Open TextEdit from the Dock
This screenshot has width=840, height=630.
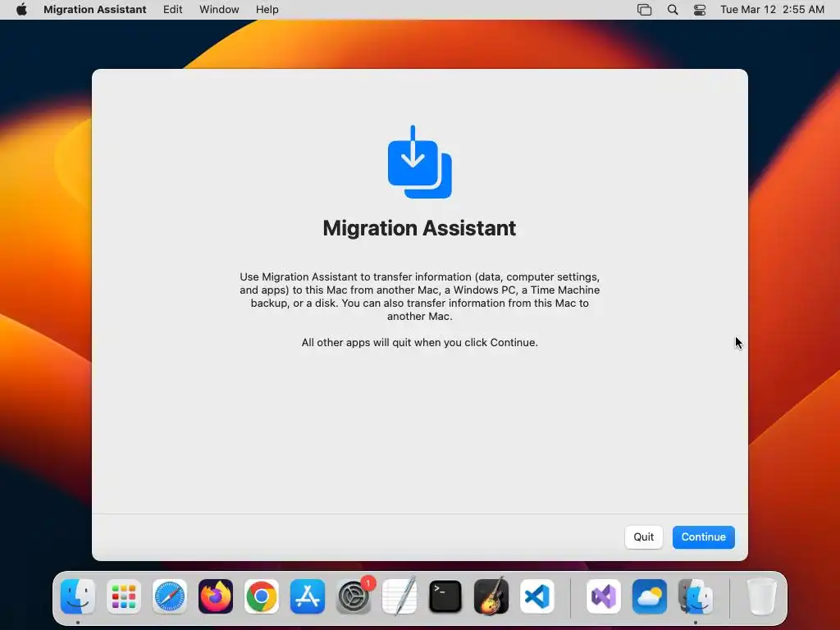point(399,596)
